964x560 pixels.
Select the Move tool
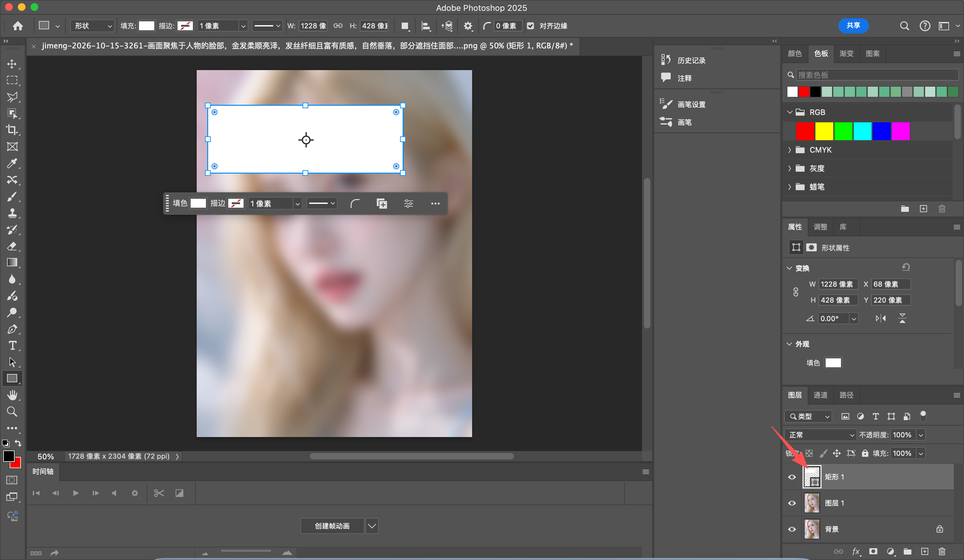(12, 64)
